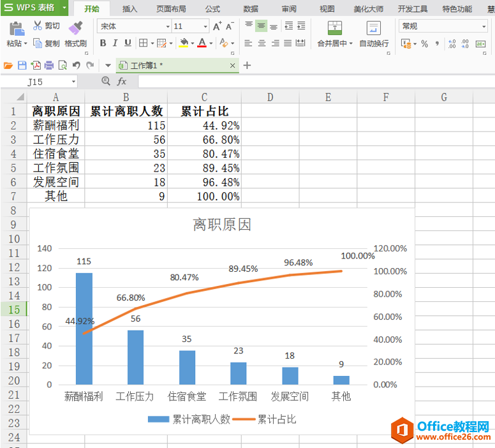Expand the font color dropdown arrow

coord(211,43)
